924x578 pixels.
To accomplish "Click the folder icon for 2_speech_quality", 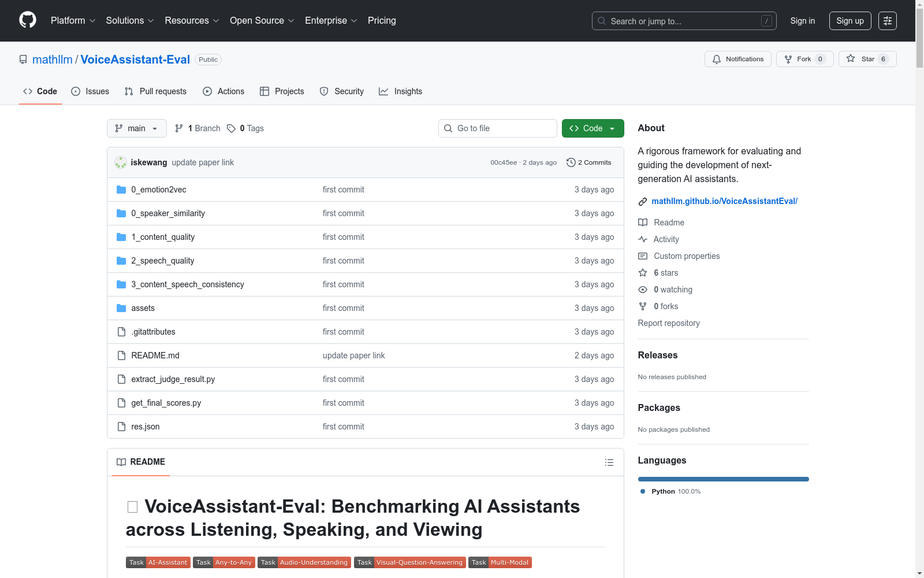I will point(121,261).
